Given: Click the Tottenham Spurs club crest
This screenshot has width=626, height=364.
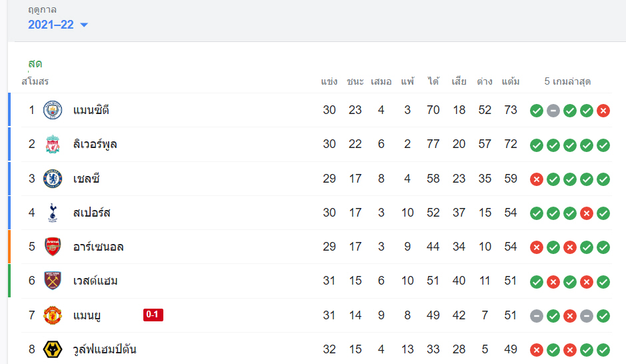Looking at the screenshot, I should 53,213.
